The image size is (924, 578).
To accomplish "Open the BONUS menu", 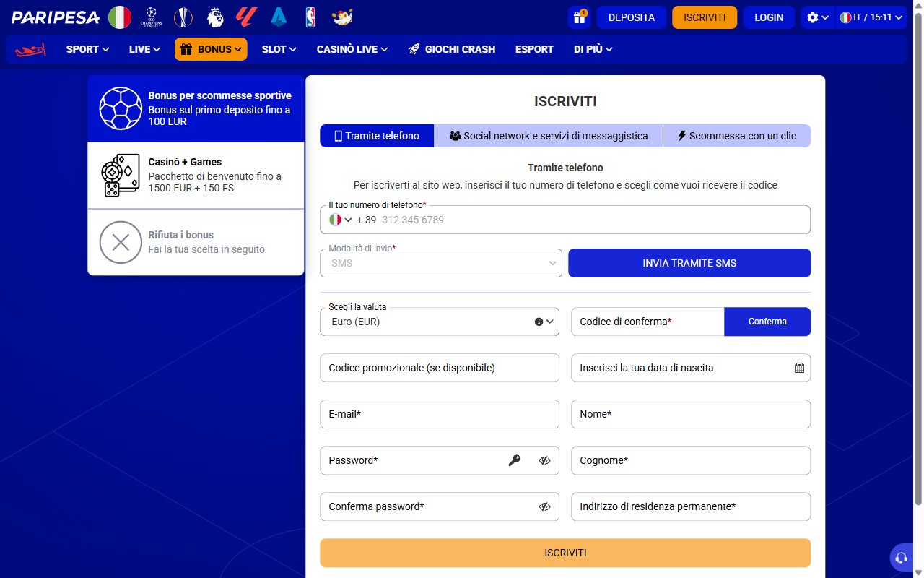I will 211,49.
